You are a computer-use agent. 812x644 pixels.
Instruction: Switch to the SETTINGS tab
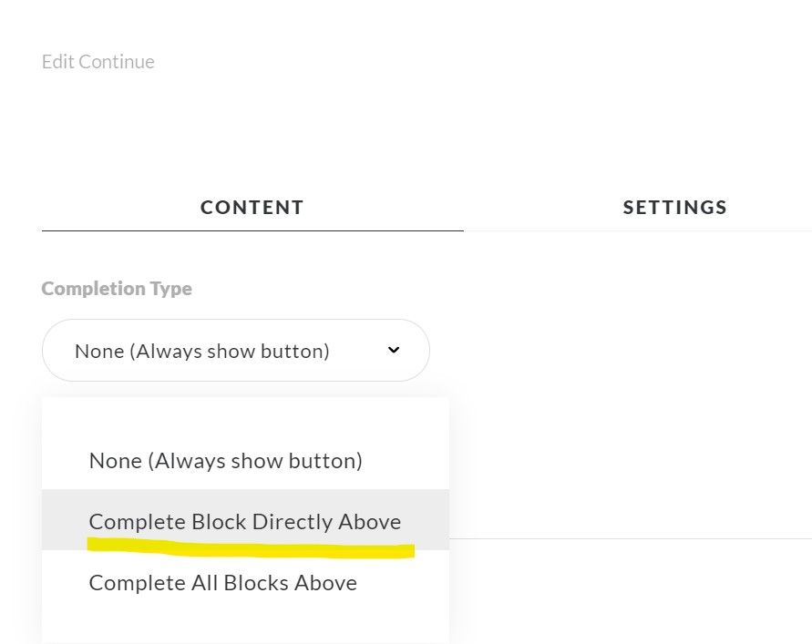(674, 208)
